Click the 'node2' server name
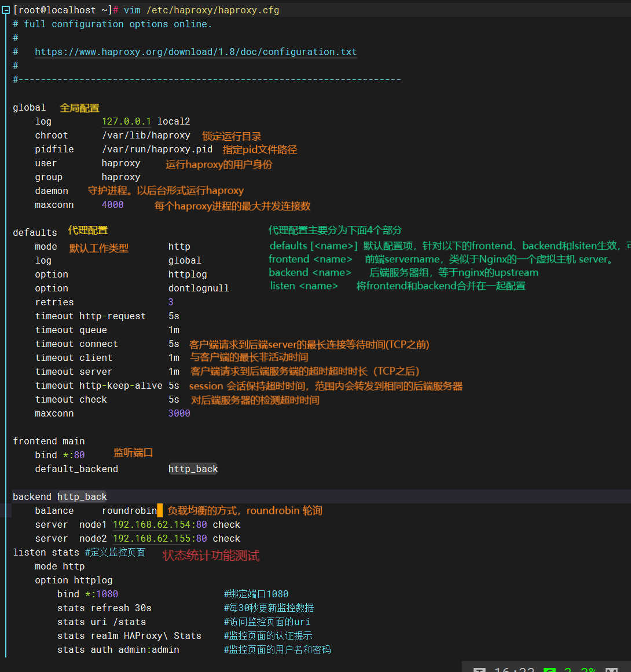The image size is (631, 672). pyautogui.click(x=93, y=538)
